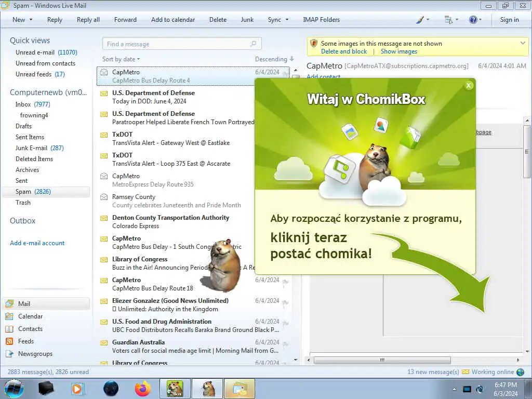Forward the selected message
This screenshot has height=399, width=532.
click(125, 20)
